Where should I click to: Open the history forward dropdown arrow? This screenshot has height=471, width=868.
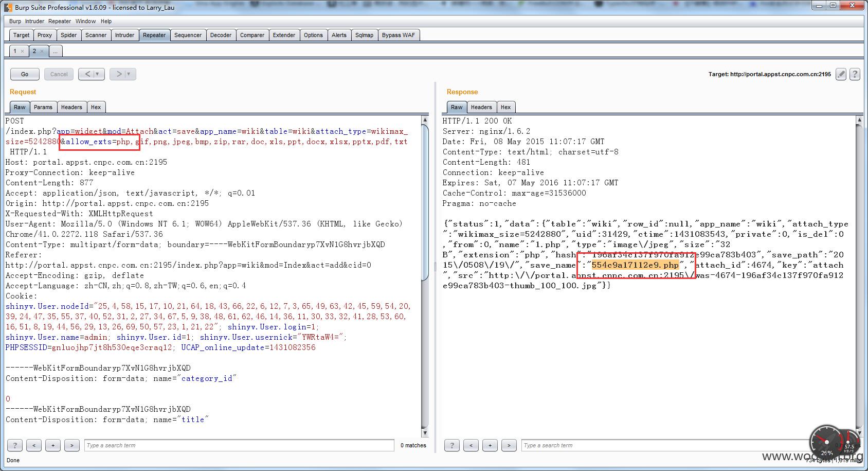point(130,74)
